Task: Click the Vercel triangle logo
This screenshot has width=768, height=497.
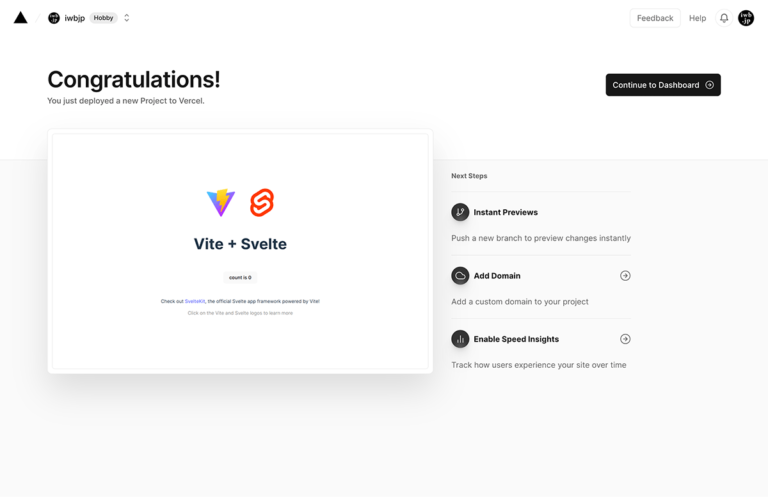Action: pyautogui.click(x=21, y=18)
